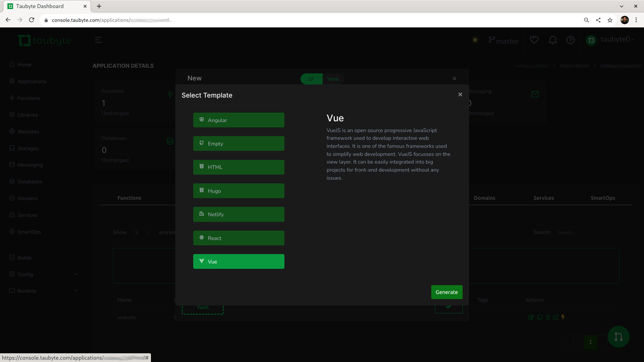The image size is (644, 362).
Task: Pick the React template
Action: (x=238, y=238)
